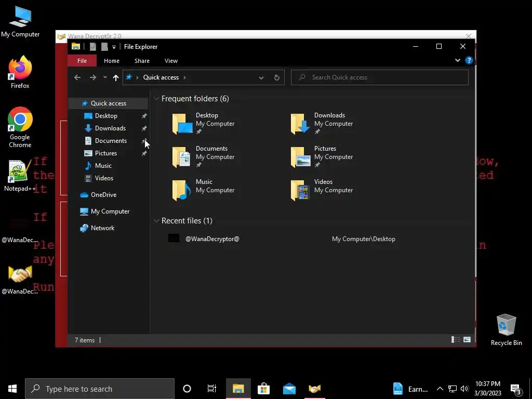Select Documents in the navigation pane
The image size is (532, 399).
111,140
